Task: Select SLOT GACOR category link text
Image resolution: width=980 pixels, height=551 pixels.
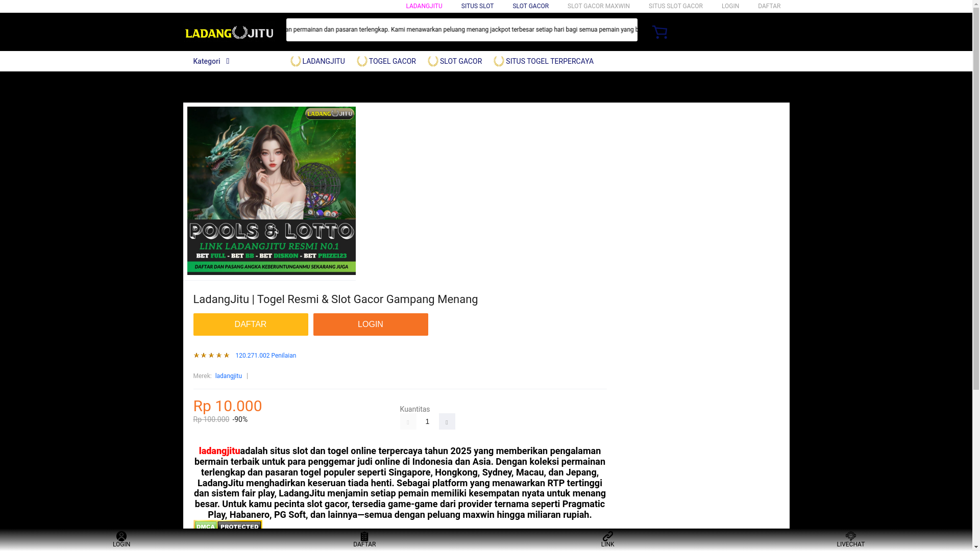Action: tap(460, 61)
